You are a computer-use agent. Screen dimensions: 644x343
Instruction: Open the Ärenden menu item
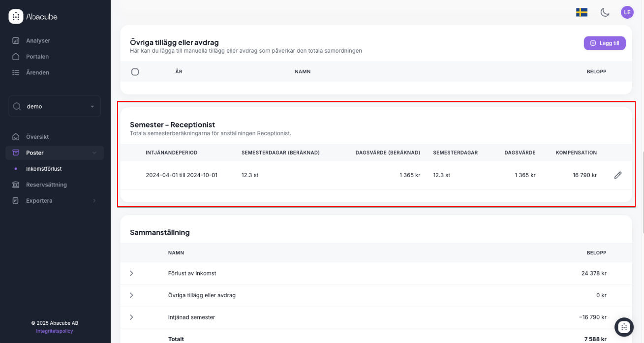tap(37, 73)
